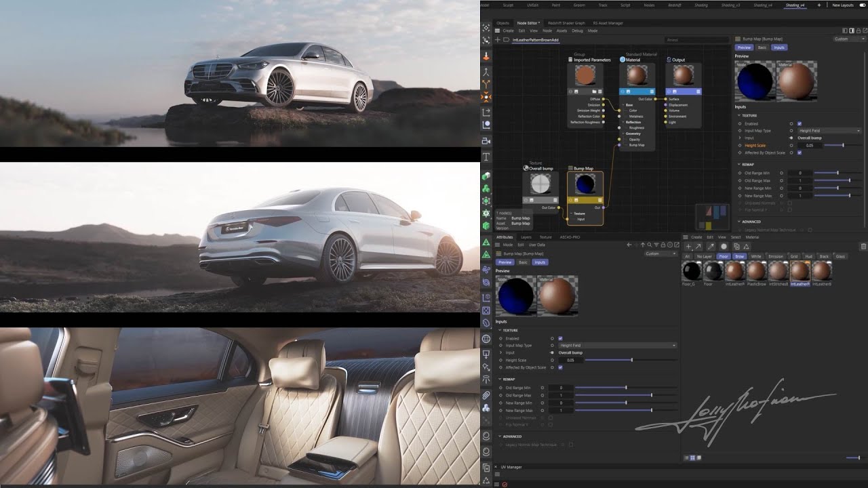
Task: Close the UV Manager with X icon
Action: click(496, 467)
